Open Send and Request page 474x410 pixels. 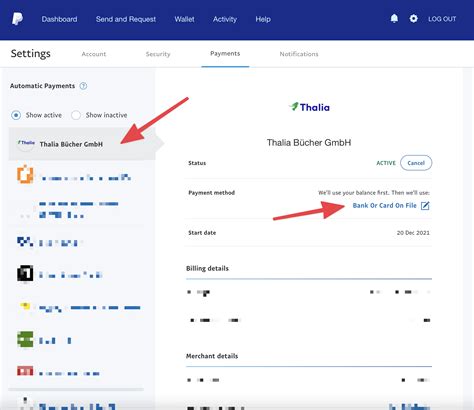click(x=126, y=19)
